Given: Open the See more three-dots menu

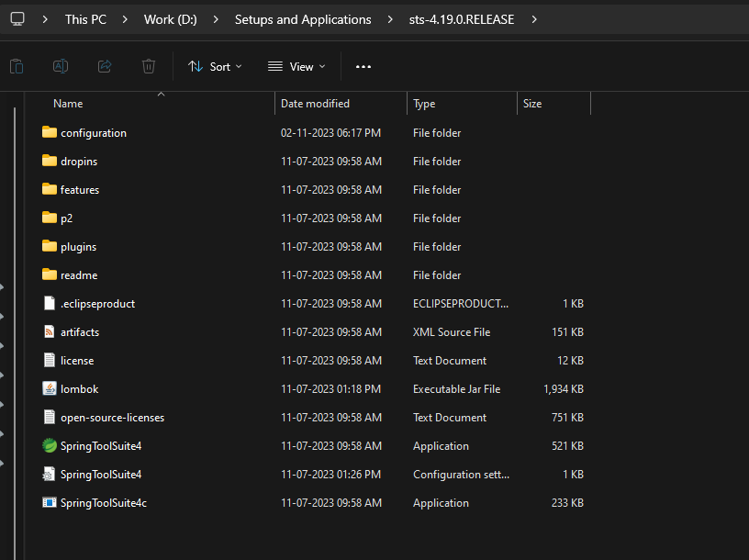Looking at the screenshot, I should tap(363, 66).
